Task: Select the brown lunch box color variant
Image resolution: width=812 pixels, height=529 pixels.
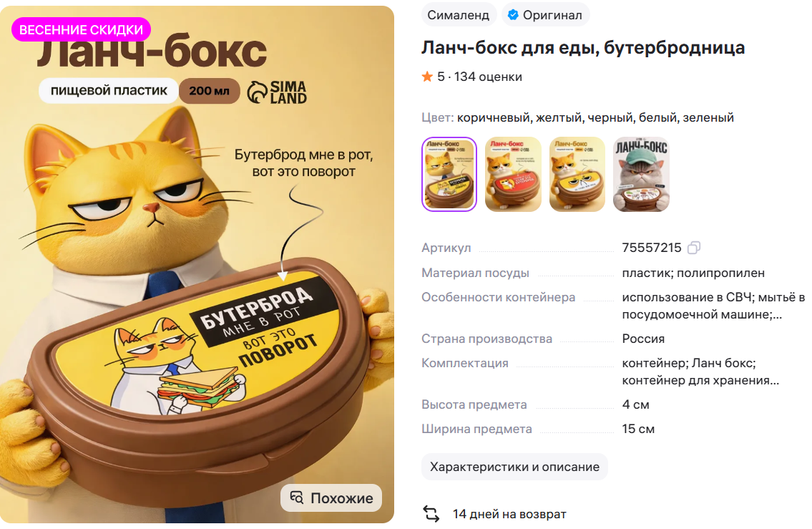Action: [449, 174]
